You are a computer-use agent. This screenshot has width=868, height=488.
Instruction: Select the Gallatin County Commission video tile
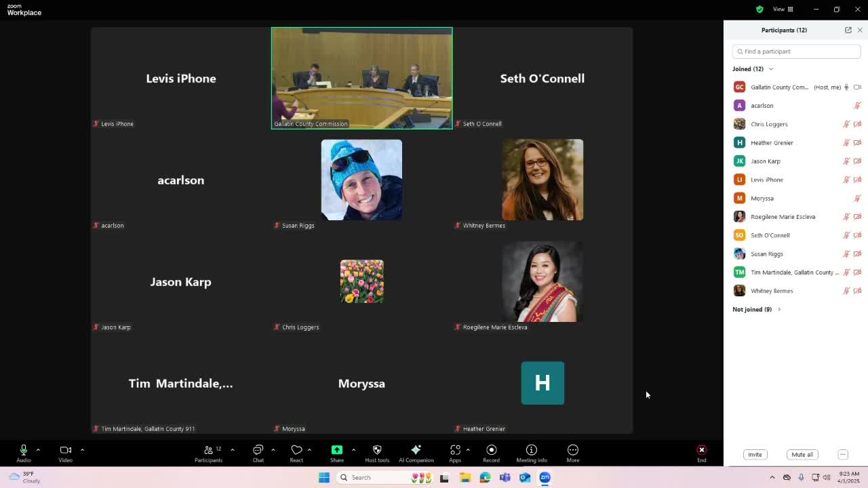pyautogui.click(x=361, y=78)
